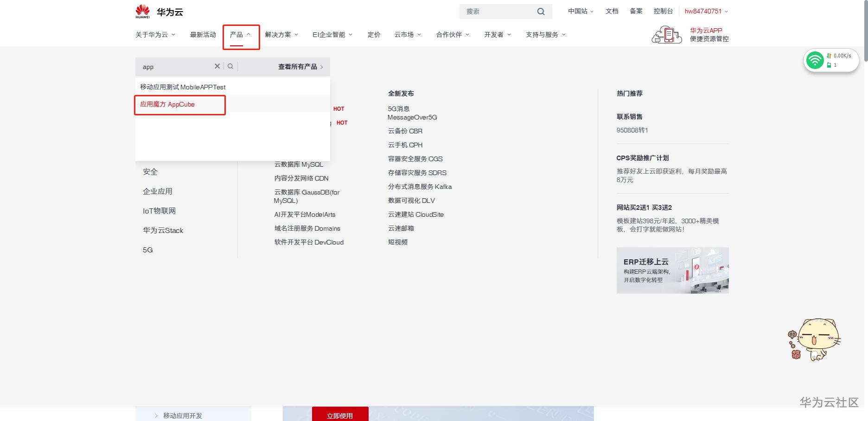Collapse the 产品 dropdown menu

click(240, 35)
